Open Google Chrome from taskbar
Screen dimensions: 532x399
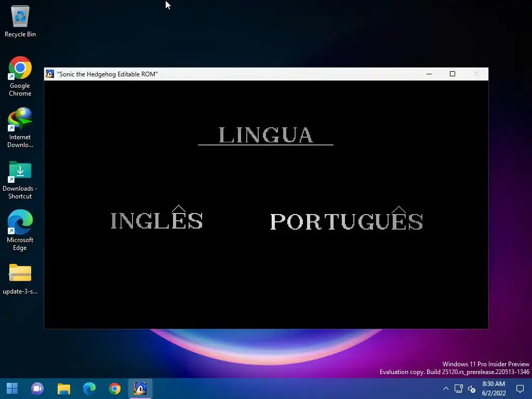click(115, 389)
